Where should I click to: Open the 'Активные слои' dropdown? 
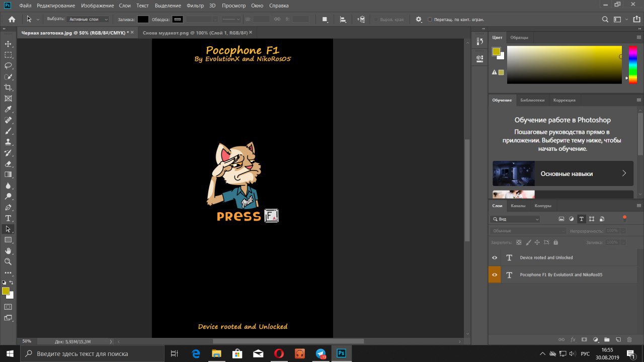[x=88, y=19]
